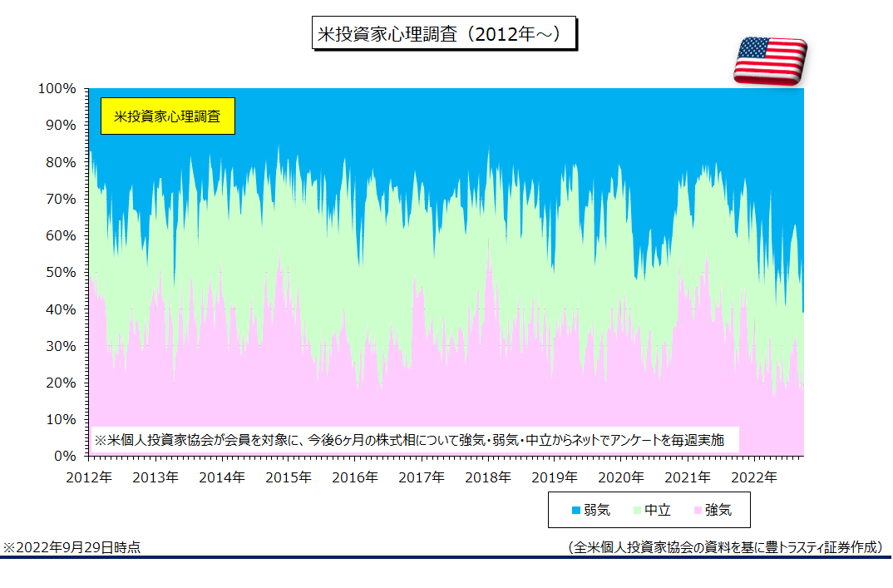Image resolution: width=893 pixels, height=588 pixels.
Task: Click the 90% y-axis label
Action: [61, 126]
